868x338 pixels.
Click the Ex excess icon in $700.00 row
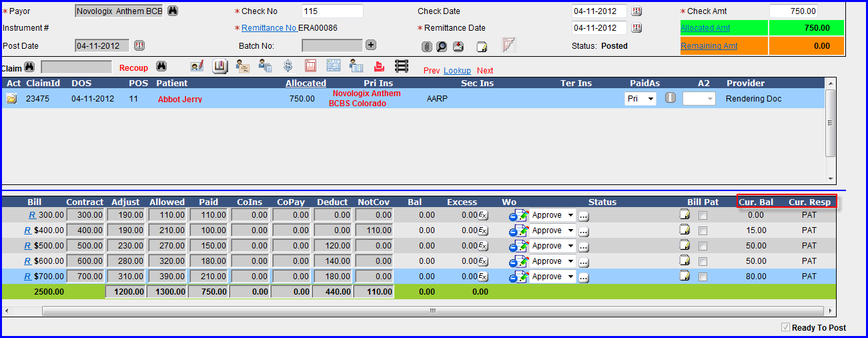[483, 277]
